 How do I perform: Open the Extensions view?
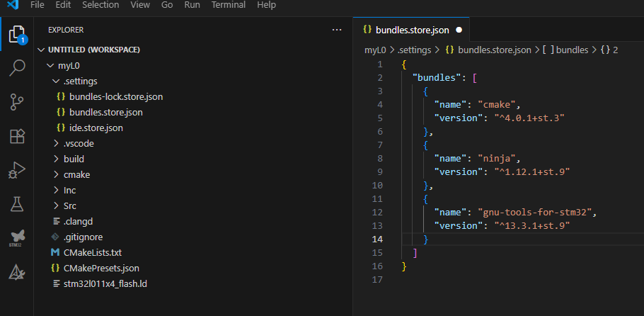point(16,136)
